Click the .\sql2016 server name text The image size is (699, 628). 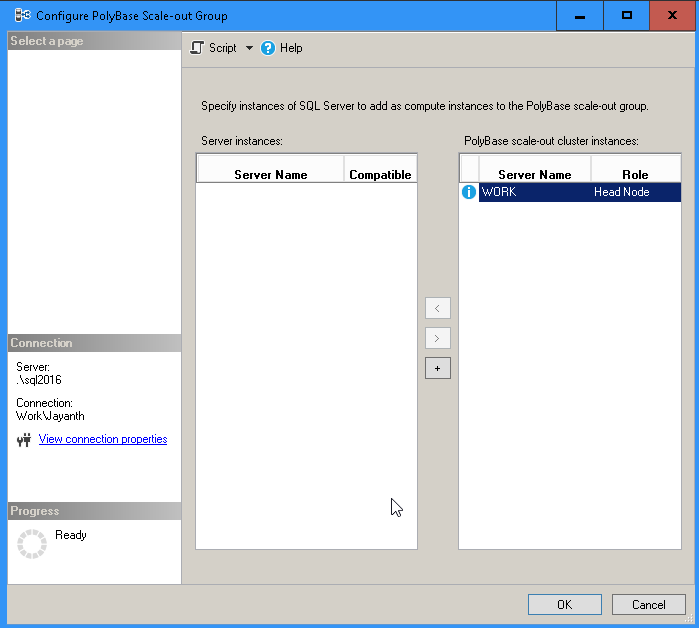[39, 380]
